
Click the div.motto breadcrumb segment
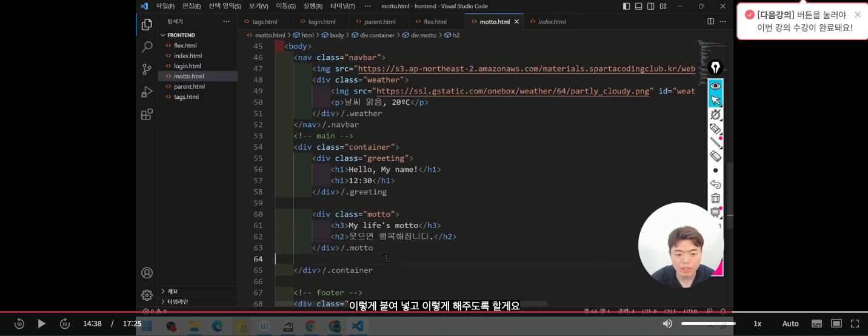click(x=419, y=35)
